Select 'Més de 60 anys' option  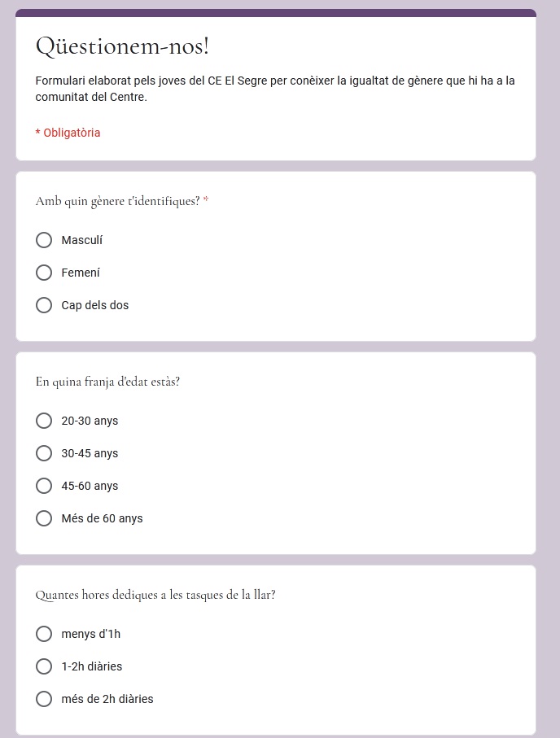[x=44, y=519]
